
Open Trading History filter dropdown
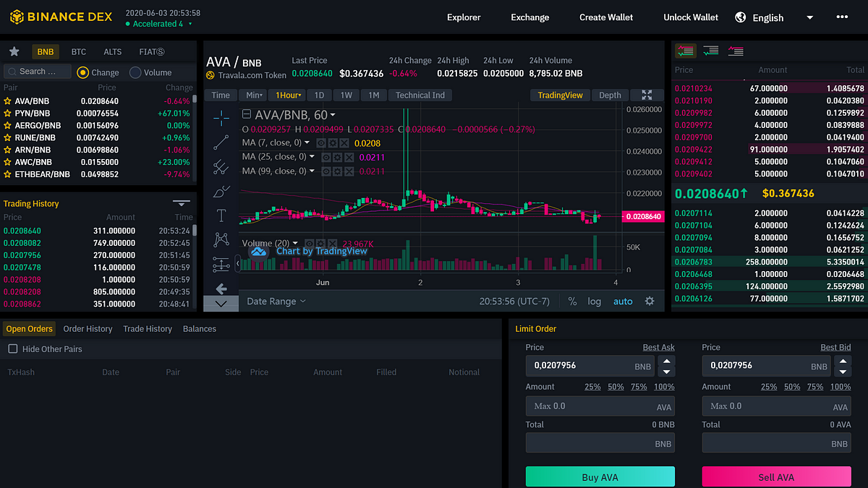tap(182, 203)
